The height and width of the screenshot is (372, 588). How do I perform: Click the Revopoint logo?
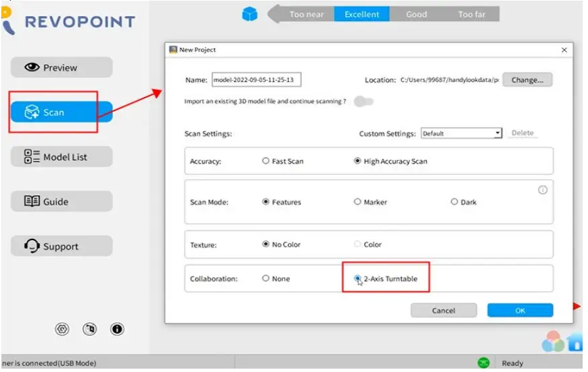tap(69, 22)
